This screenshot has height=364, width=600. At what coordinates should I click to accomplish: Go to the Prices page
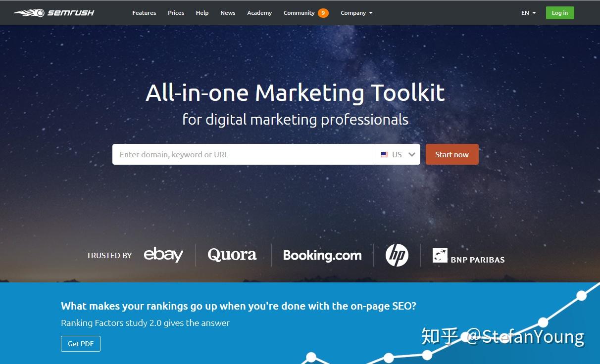[176, 13]
